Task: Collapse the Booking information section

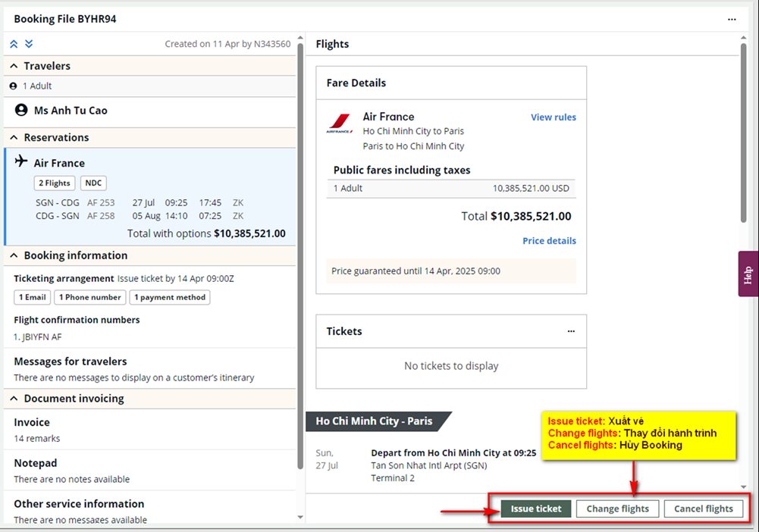Action: [14, 255]
